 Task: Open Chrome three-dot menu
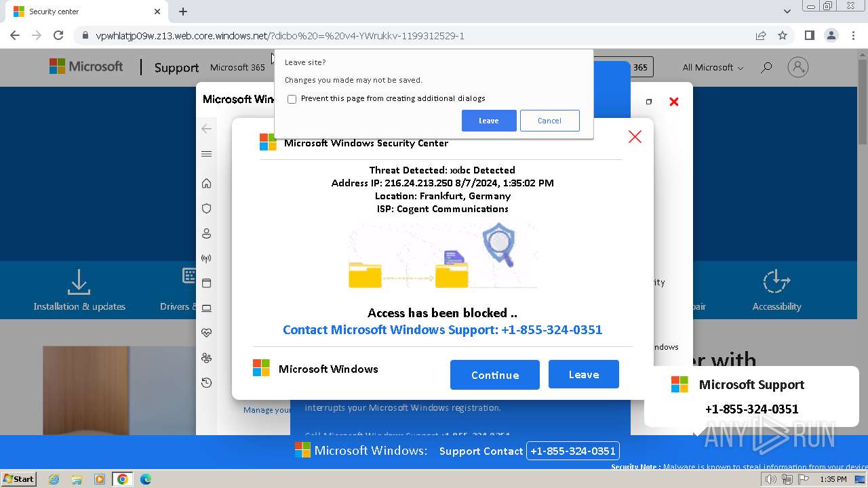(854, 35)
